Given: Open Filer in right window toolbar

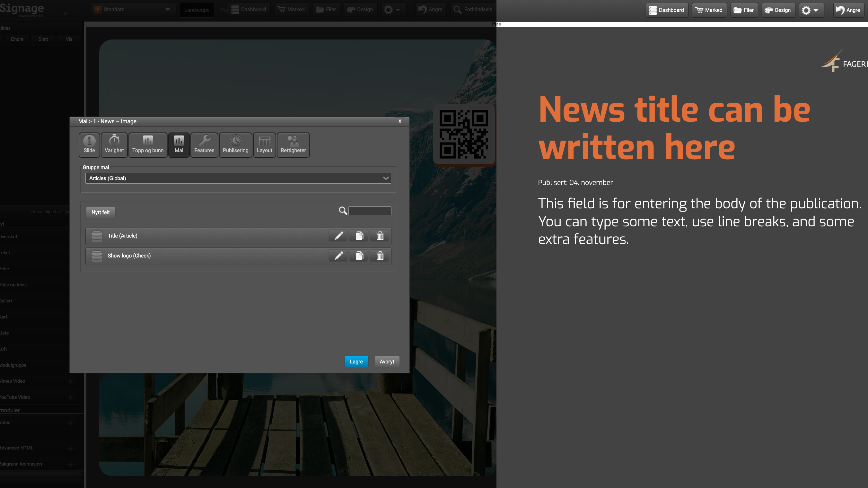Looking at the screenshot, I should click(744, 10).
